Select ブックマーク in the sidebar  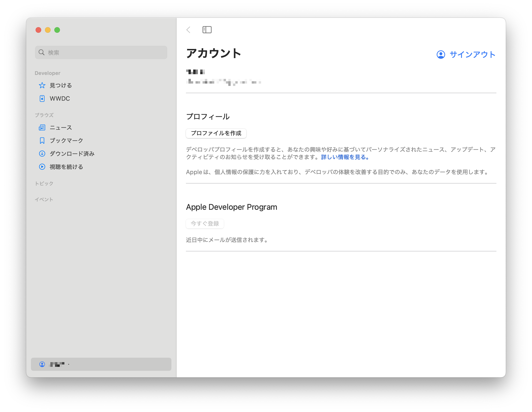[x=66, y=141]
